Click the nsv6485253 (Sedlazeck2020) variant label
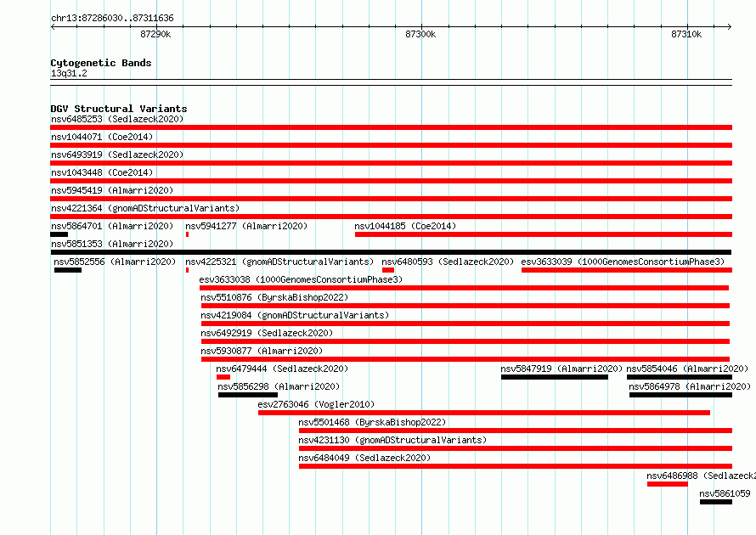756x535 pixels. pyautogui.click(x=117, y=119)
